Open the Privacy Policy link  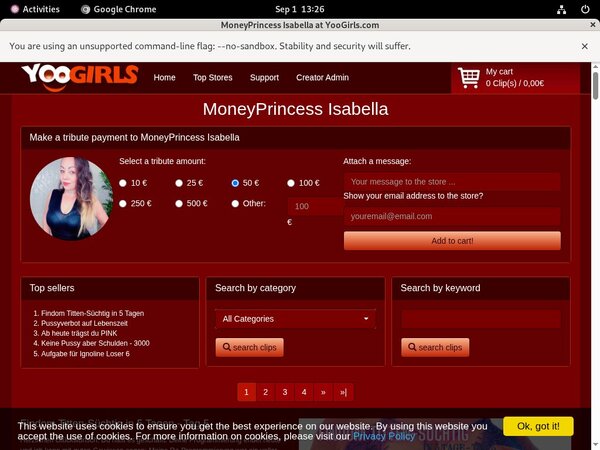tap(384, 436)
